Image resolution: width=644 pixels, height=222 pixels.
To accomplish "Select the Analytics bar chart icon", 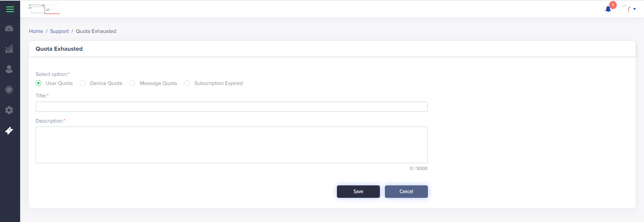I will (x=9, y=49).
